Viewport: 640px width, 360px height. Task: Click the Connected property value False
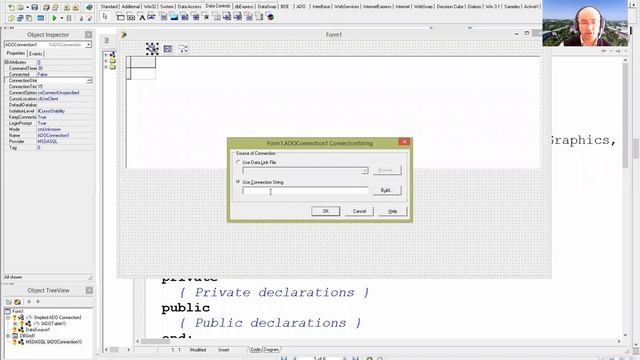coord(42,74)
